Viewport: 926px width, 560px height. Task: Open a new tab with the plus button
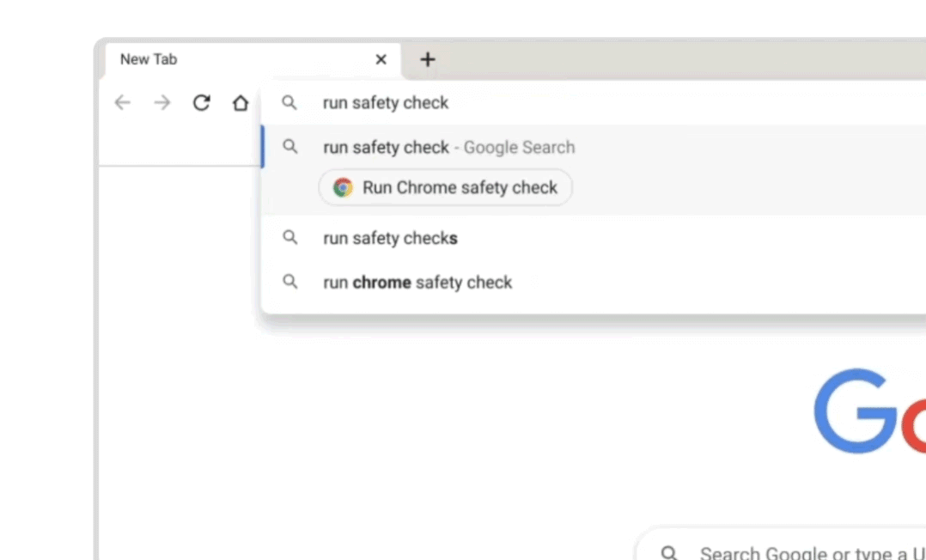(x=428, y=59)
